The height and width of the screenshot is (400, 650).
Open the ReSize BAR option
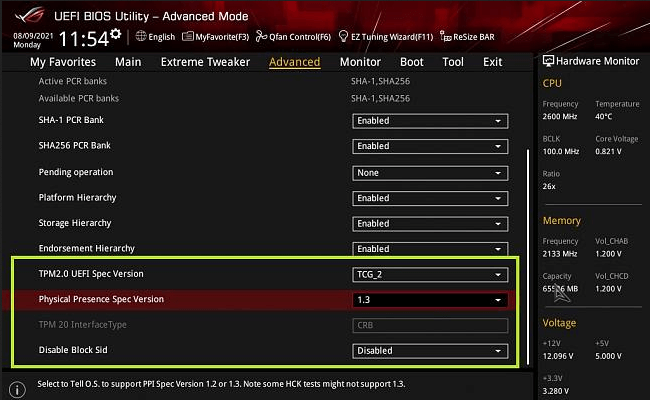(x=467, y=36)
